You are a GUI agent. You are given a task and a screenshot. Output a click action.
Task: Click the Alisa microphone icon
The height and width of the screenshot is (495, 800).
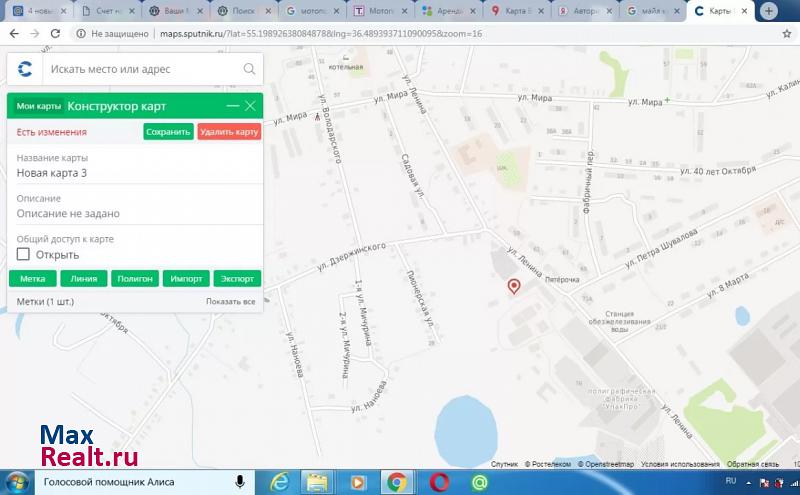pos(241,482)
